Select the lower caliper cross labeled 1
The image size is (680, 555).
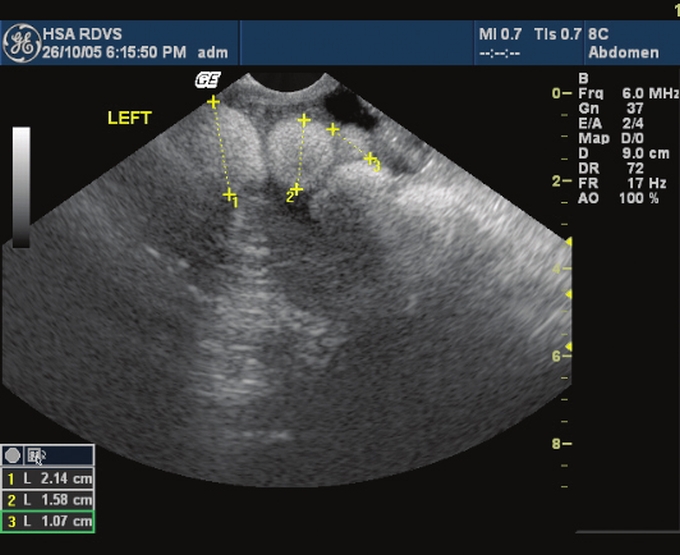229,195
